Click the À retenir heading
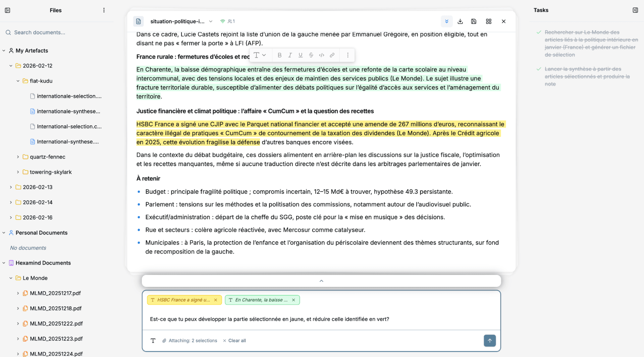 (x=148, y=178)
